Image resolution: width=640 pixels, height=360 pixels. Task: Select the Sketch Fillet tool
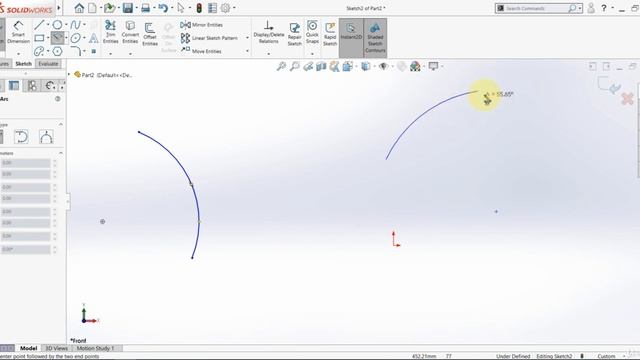[75, 51]
